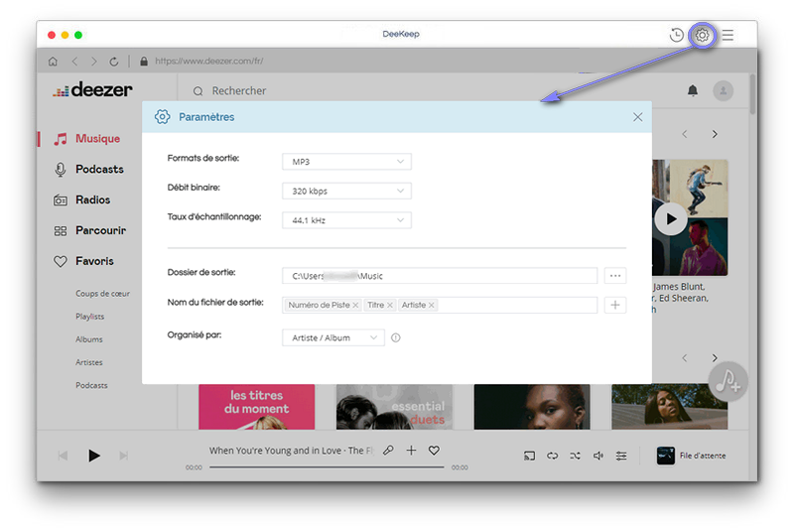The height and width of the screenshot is (532, 794).
Task: Open Coups de cœur link
Action: pyautogui.click(x=103, y=294)
